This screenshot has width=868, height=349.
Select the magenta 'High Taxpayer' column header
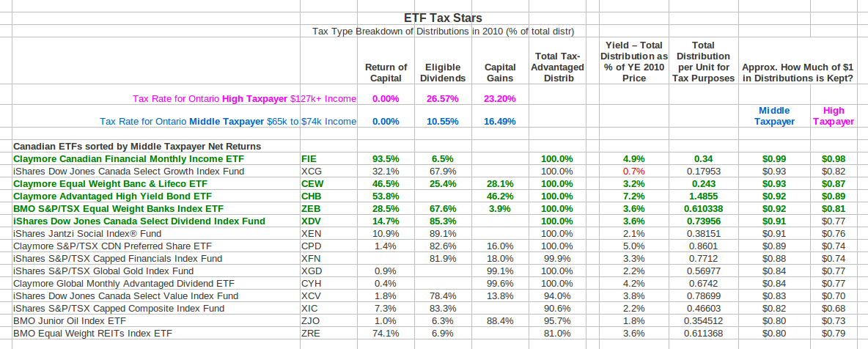(834, 116)
